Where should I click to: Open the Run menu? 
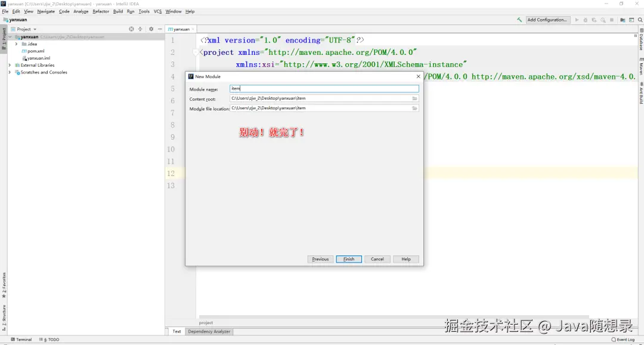click(x=131, y=11)
